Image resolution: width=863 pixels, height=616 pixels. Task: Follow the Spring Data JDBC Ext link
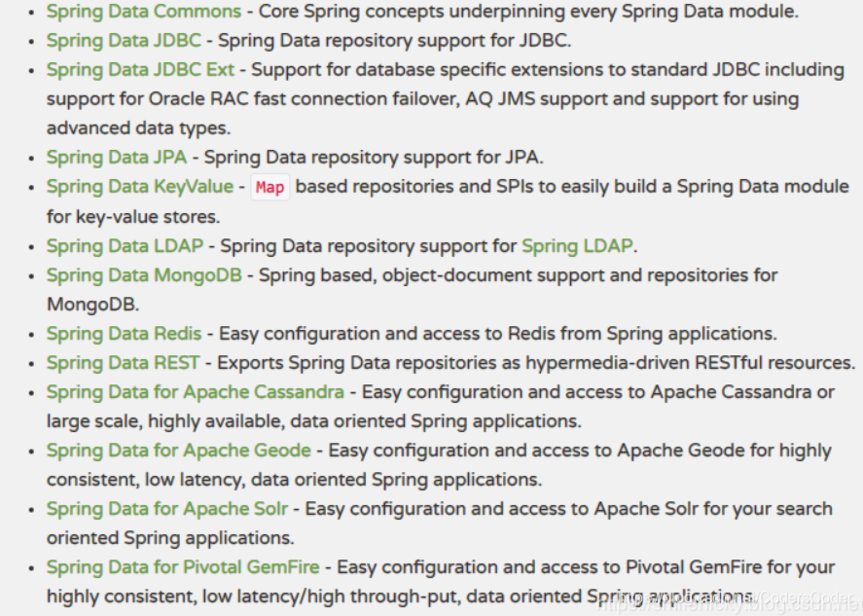point(140,70)
